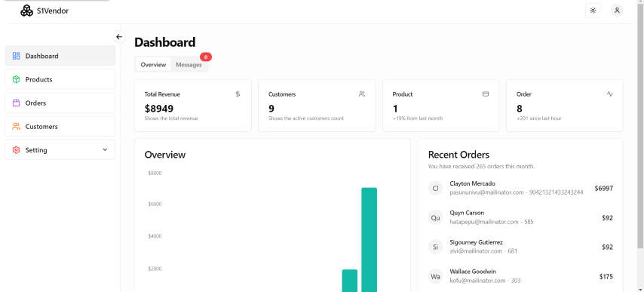Collapse sidebar with the back arrow button

119,37
